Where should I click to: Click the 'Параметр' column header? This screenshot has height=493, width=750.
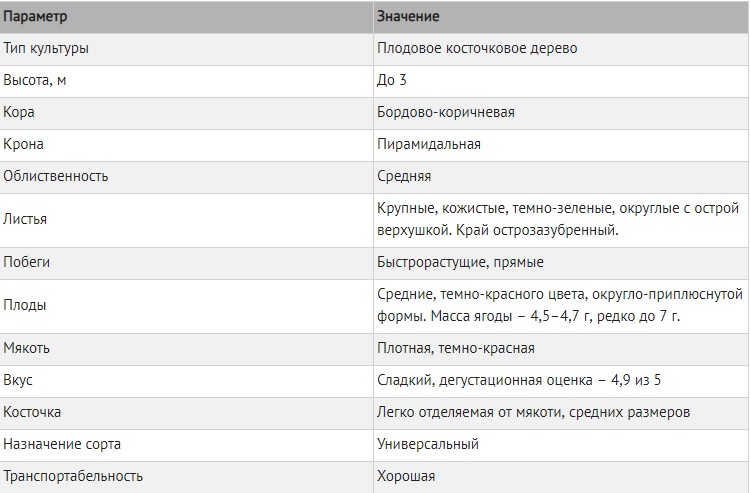(x=38, y=17)
